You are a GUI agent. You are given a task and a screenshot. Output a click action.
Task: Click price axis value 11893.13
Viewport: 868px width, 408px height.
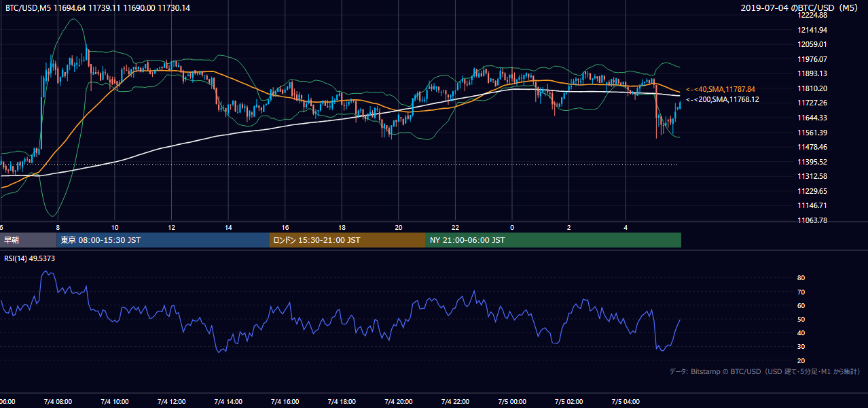(813, 73)
